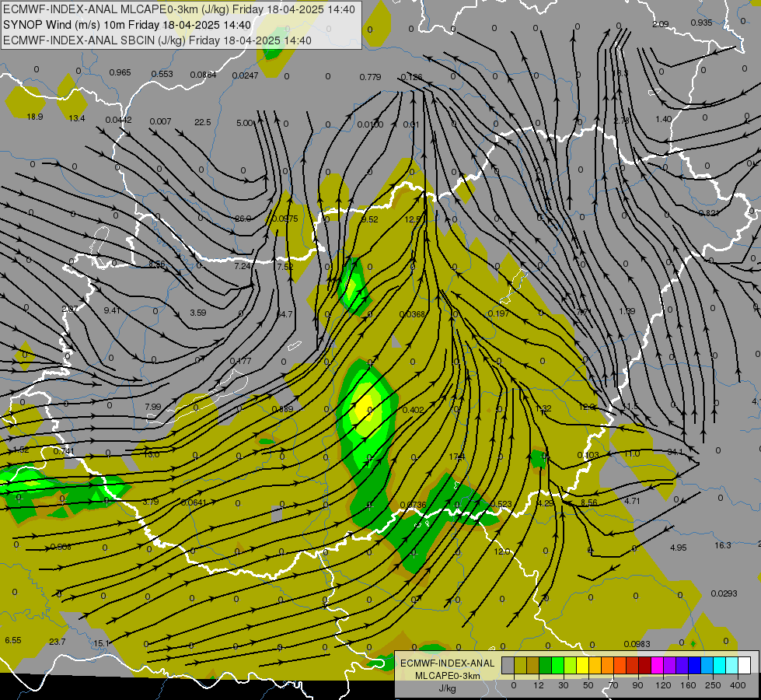Click the map value 23.7

click(58, 642)
